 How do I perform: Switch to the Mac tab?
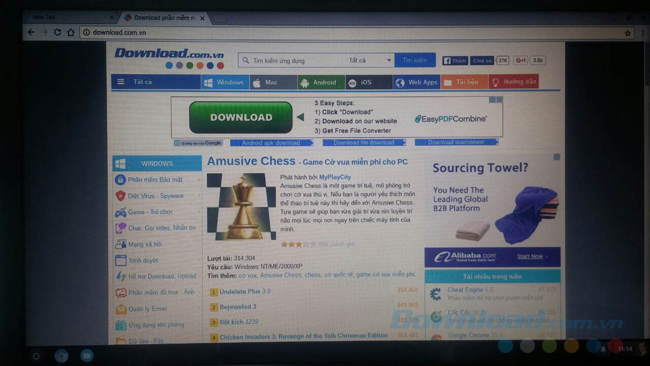coord(273,82)
